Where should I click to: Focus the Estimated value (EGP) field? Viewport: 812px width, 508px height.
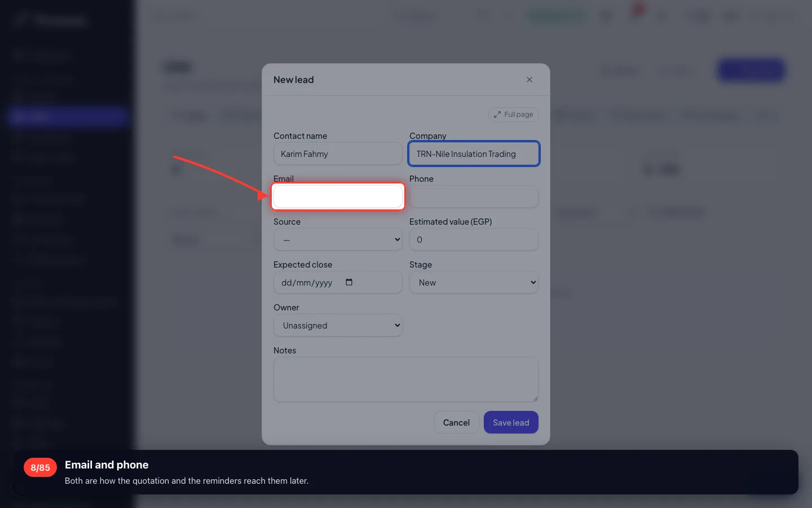point(474,239)
